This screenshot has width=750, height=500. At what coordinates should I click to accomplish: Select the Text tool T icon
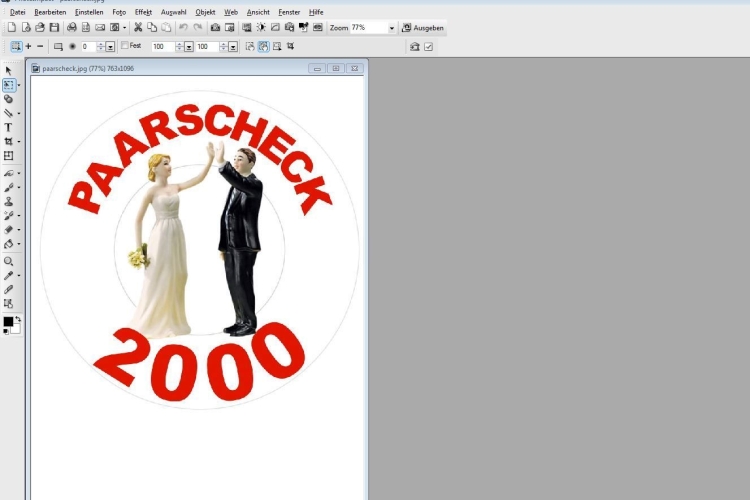click(x=8, y=127)
